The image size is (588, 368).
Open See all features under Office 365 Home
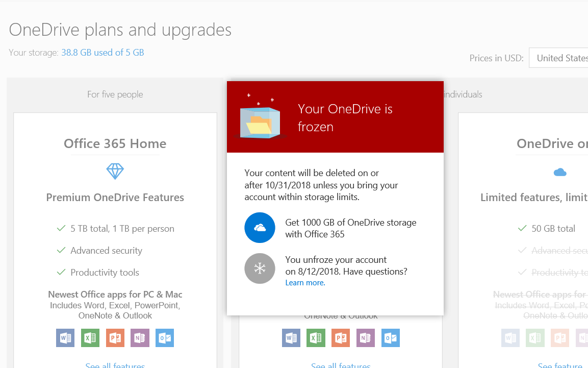tap(115, 365)
